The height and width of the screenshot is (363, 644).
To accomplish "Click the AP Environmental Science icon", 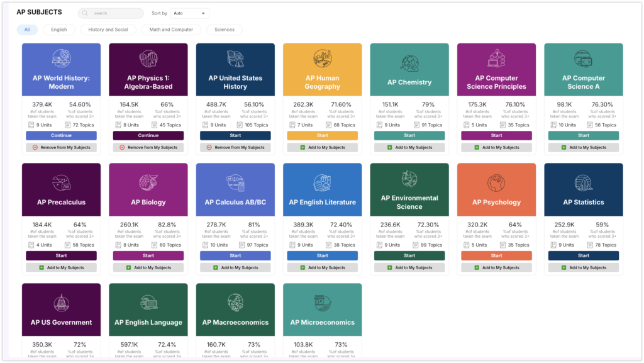I will (409, 179).
